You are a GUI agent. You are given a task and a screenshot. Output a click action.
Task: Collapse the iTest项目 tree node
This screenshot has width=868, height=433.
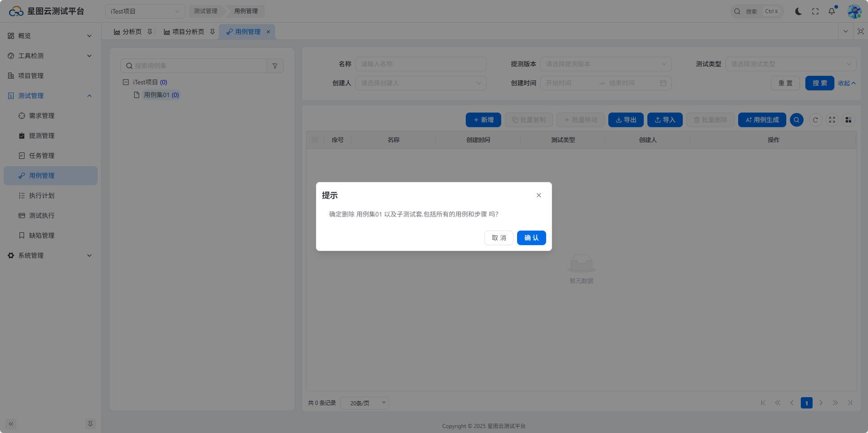pos(126,82)
